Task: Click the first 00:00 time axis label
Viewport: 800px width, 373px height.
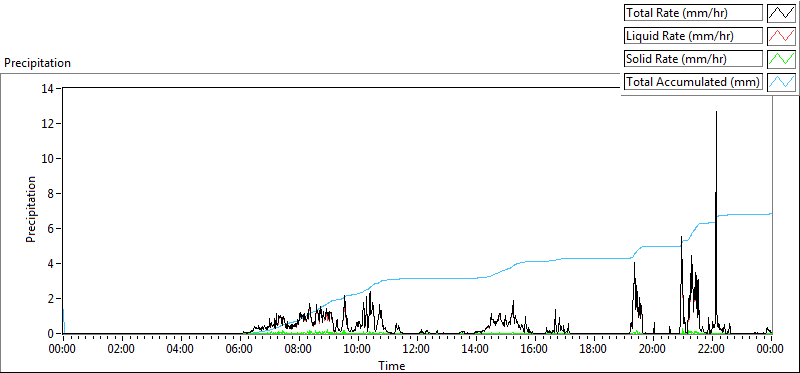Action: pos(63,350)
